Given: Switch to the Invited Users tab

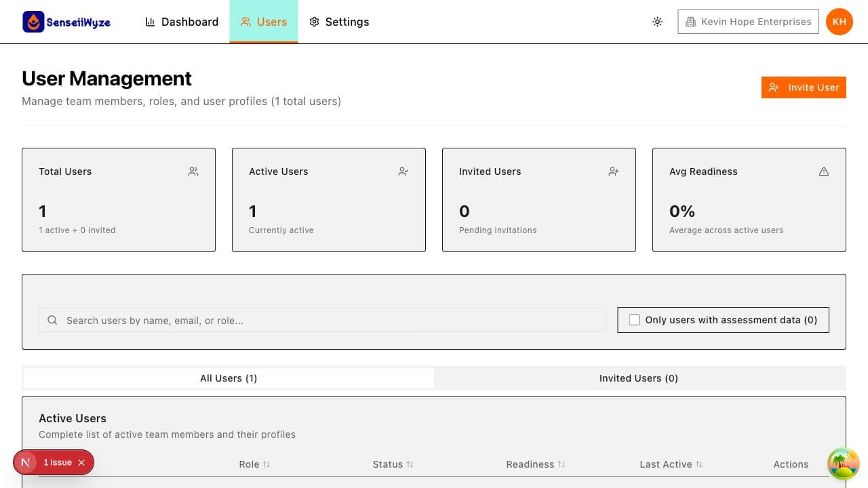Looking at the screenshot, I should (x=638, y=378).
